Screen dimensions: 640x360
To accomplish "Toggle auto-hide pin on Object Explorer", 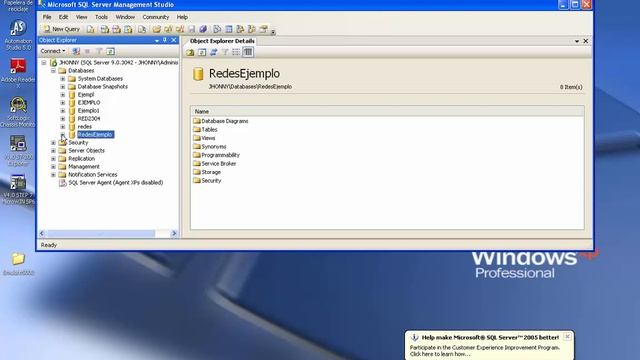I will coord(165,40).
